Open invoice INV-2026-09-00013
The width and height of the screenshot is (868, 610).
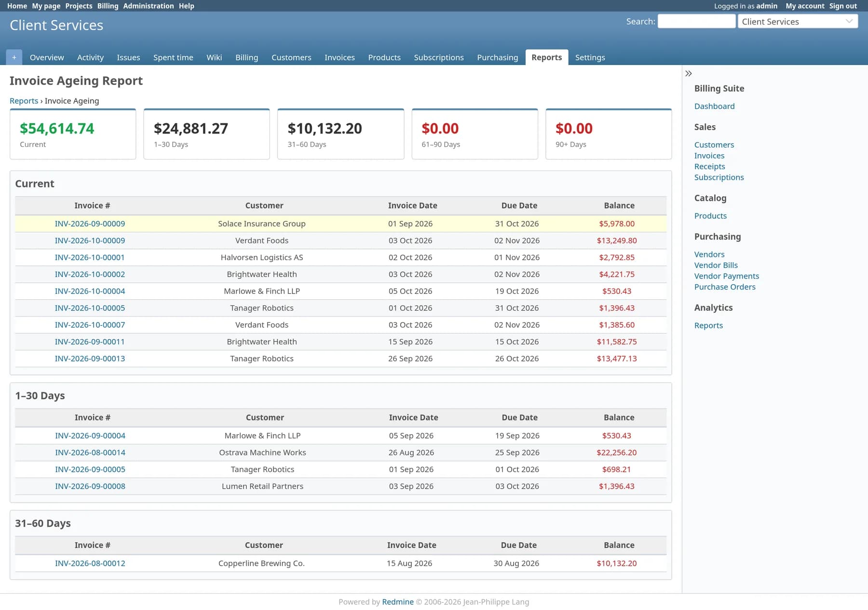pyautogui.click(x=90, y=358)
